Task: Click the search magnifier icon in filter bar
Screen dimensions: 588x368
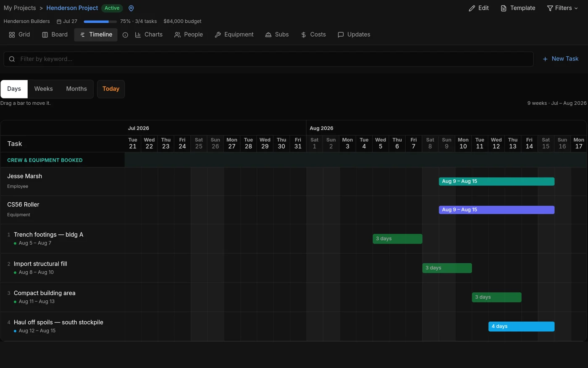Action: (12, 59)
